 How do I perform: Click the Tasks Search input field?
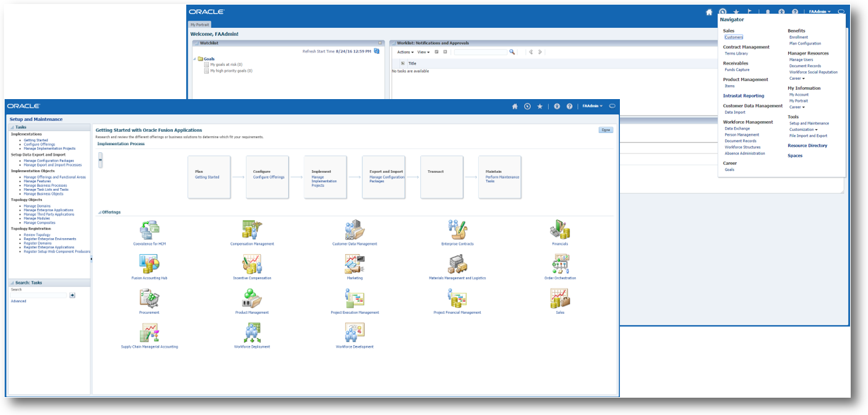(39, 295)
